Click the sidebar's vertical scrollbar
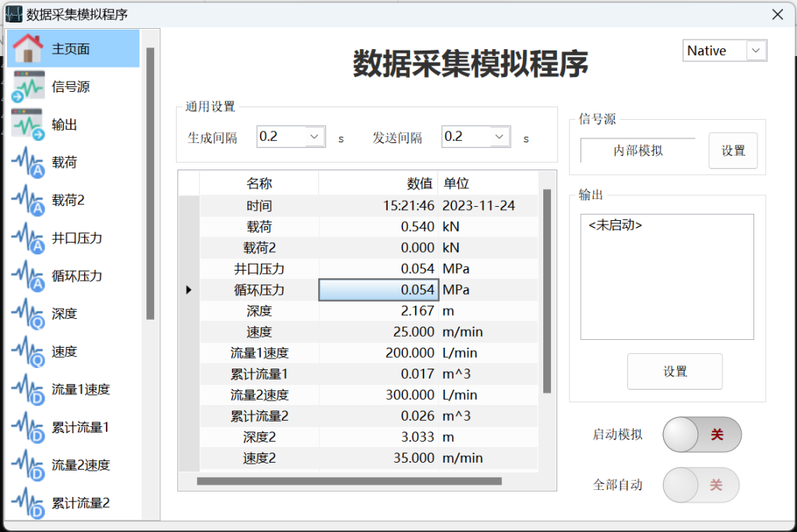 tap(150, 183)
